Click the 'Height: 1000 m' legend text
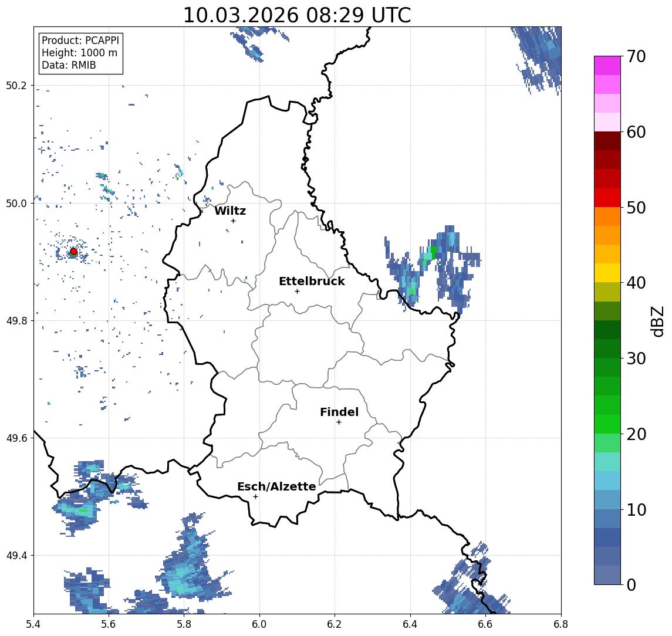 pos(79,53)
